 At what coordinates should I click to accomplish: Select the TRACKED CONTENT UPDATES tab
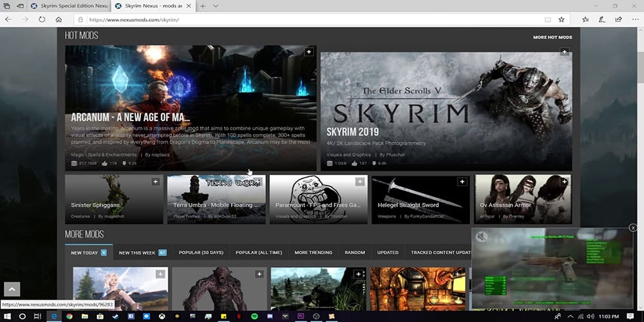click(440, 252)
